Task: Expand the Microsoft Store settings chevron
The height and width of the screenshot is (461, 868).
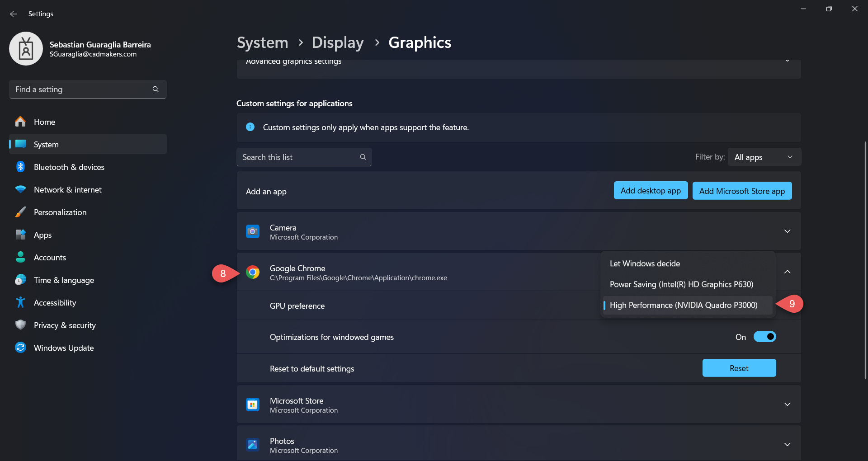Action: (788, 405)
